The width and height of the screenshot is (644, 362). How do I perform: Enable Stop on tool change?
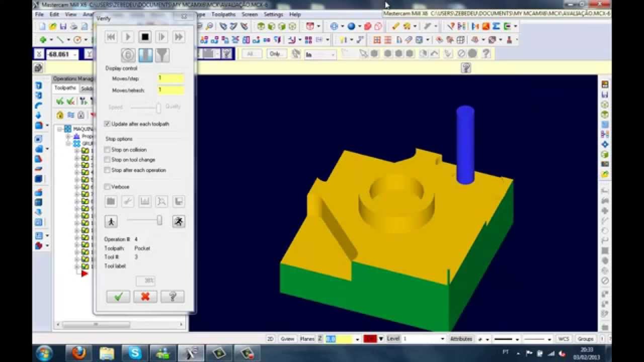[107, 160]
